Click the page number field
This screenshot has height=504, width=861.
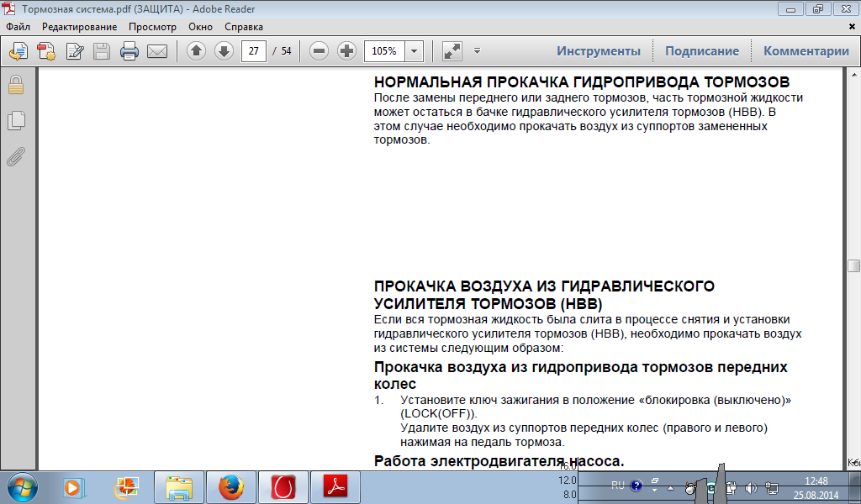[x=253, y=51]
